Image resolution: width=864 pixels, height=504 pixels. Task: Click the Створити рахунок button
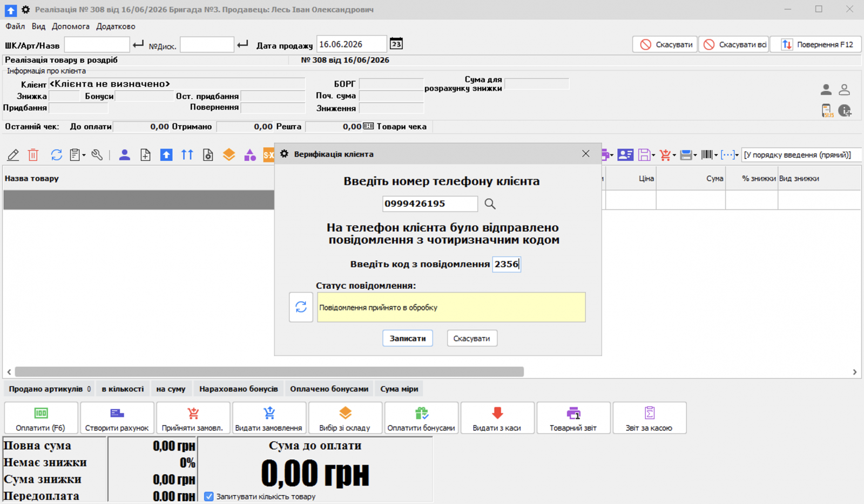tap(117, 418)
